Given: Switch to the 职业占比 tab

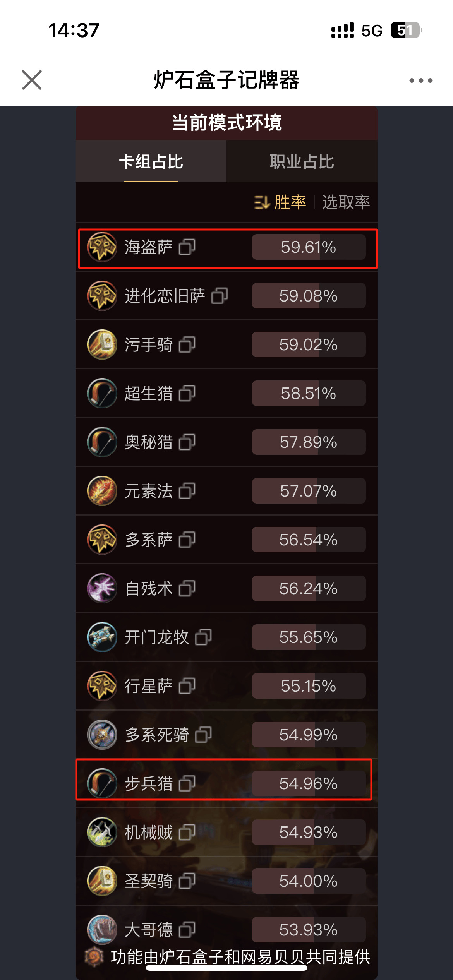Looking at the screenshot, I should click(x=302, y=161).
